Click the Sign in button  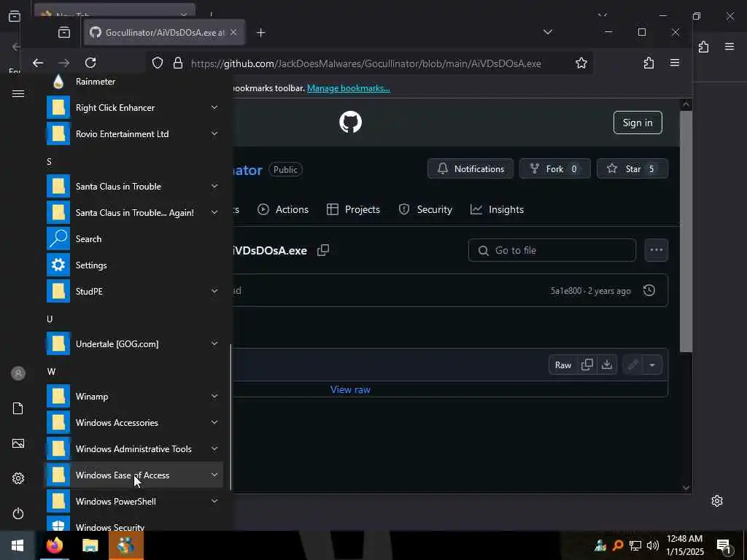pyautogui.click(x=638, y=122)
